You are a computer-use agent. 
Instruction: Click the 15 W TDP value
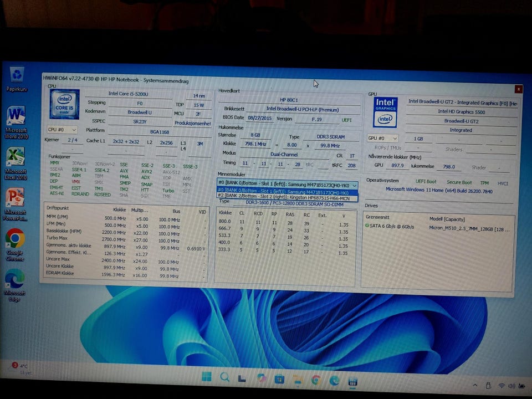coord(199,105)
